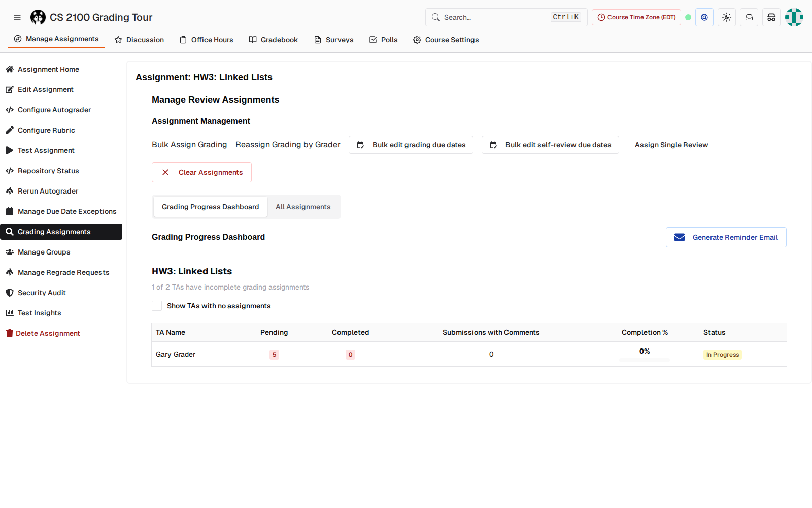The image size is (812, 508).
Task: Open Configure Rubric in sidebar
Action: pyautogui.click(x=61, y=130)
